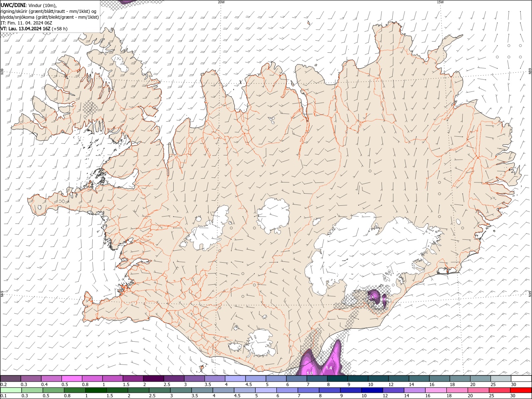Click the (+58 h) forecast offset

60,29
